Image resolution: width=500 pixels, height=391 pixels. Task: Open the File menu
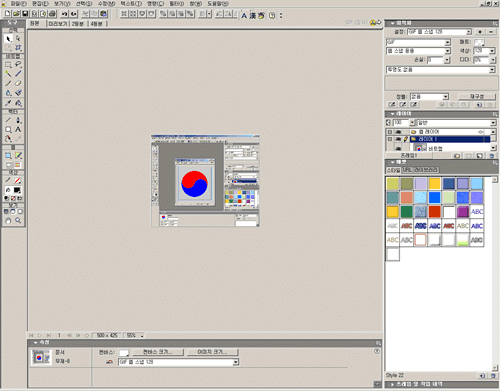(19, 4)
